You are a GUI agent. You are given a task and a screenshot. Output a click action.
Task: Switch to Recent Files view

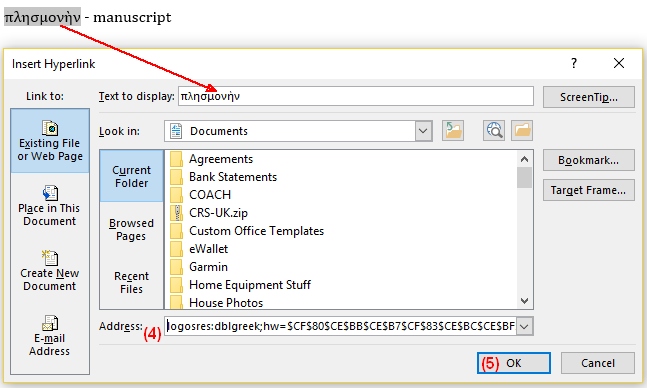[x=131, y=282]
